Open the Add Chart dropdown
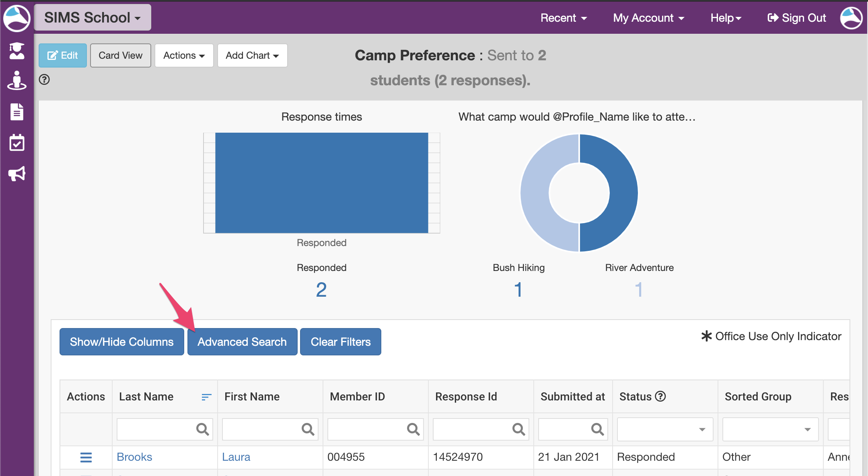This screenshot has width=868, height=476. pos(252,55)
